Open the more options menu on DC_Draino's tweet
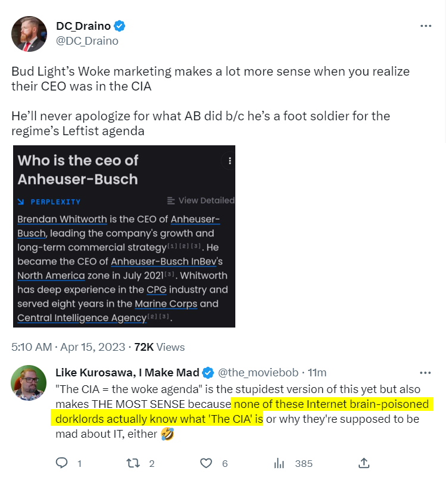This screenshot has width=448, height=477. [425, 27]
